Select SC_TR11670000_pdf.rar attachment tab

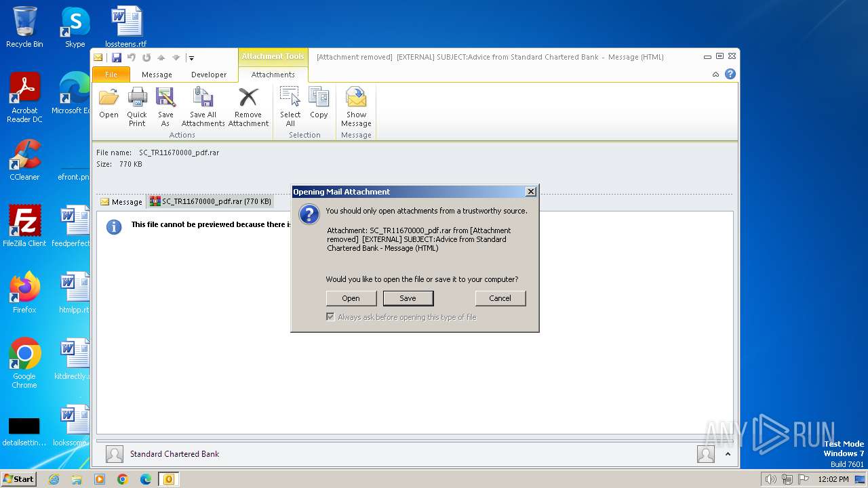click(211, 201)
